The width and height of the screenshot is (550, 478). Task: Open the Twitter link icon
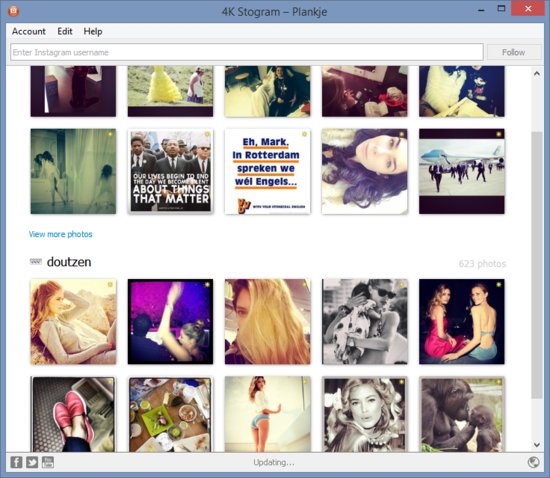[x=32, y=462]
